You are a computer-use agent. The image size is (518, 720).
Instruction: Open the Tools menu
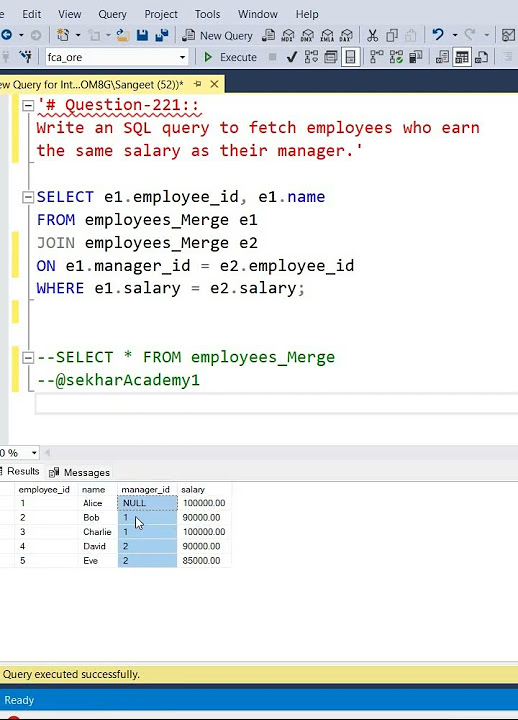pyautogui.click(x=208, y=14)
